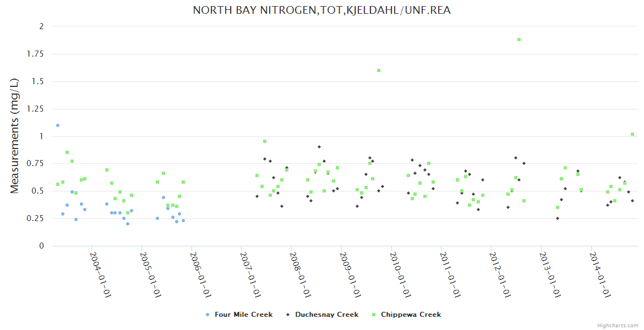Toggle Four Mile Creek series in legend

click(243, 315)
